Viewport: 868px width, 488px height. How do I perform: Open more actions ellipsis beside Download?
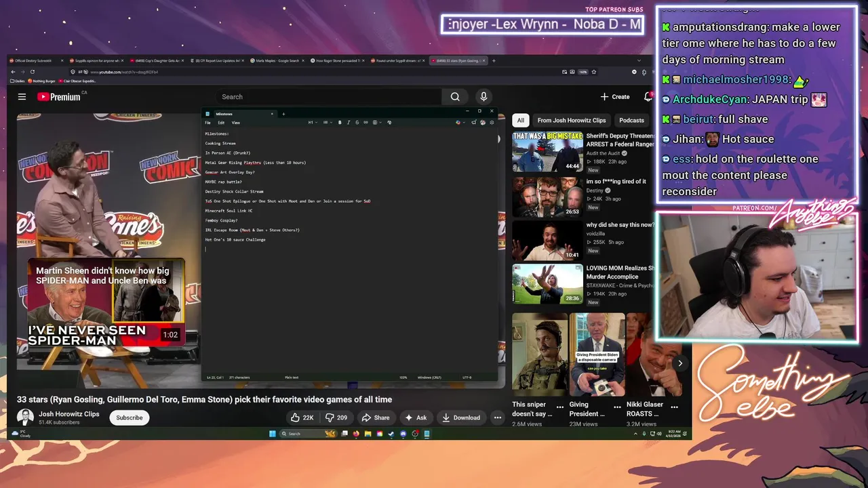pyautogui.click(x=497, y=418)
